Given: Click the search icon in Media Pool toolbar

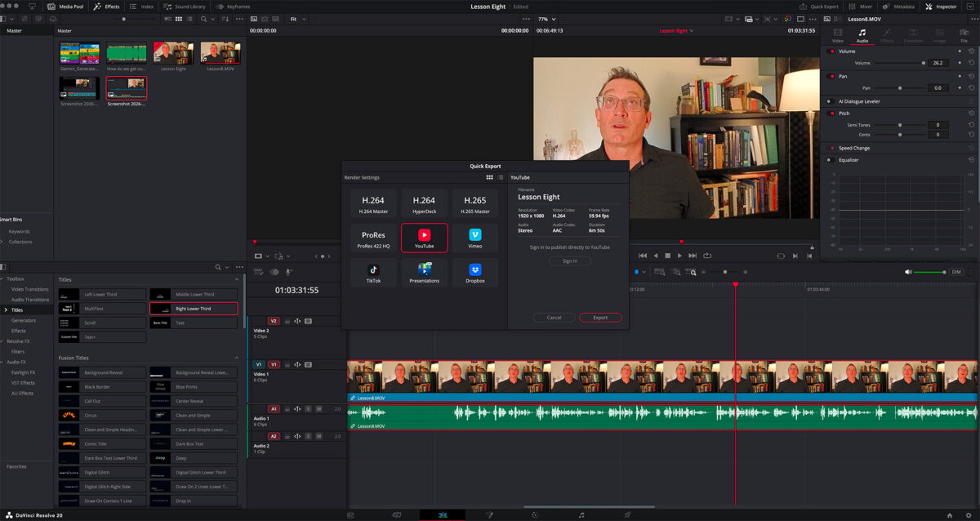Looking at the screenshot, I should click(202, 18).
